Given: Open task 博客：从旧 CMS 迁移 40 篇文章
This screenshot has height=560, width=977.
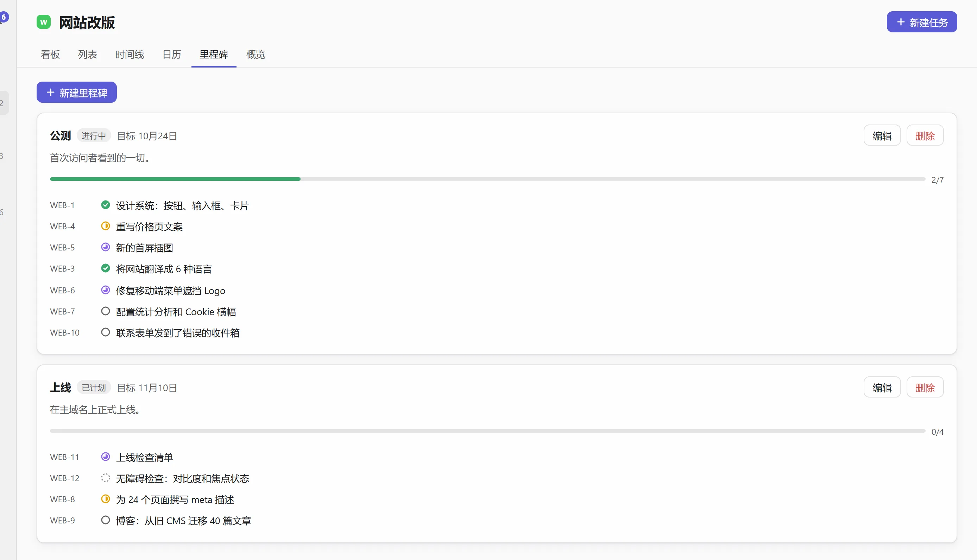Looking at the screenshot, I should click(x=184, y=521).
